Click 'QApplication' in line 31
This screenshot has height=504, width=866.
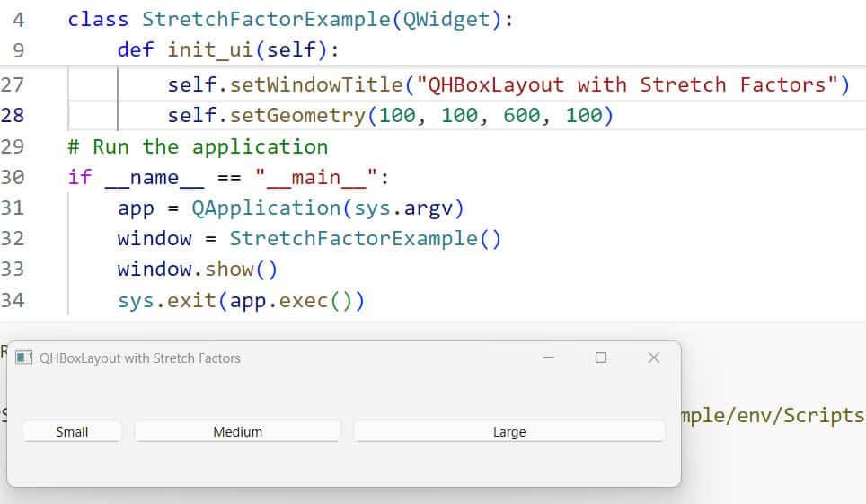point(266,208)
